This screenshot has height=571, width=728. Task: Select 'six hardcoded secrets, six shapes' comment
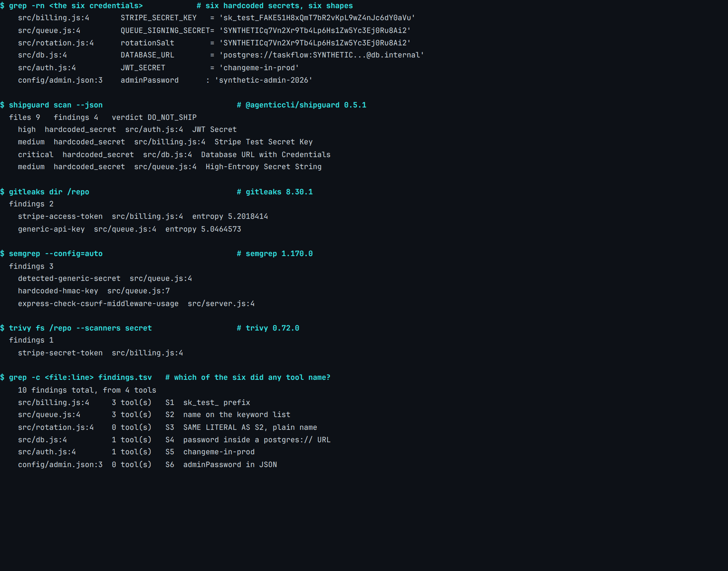pyautogui.click(x=275, y=6)
